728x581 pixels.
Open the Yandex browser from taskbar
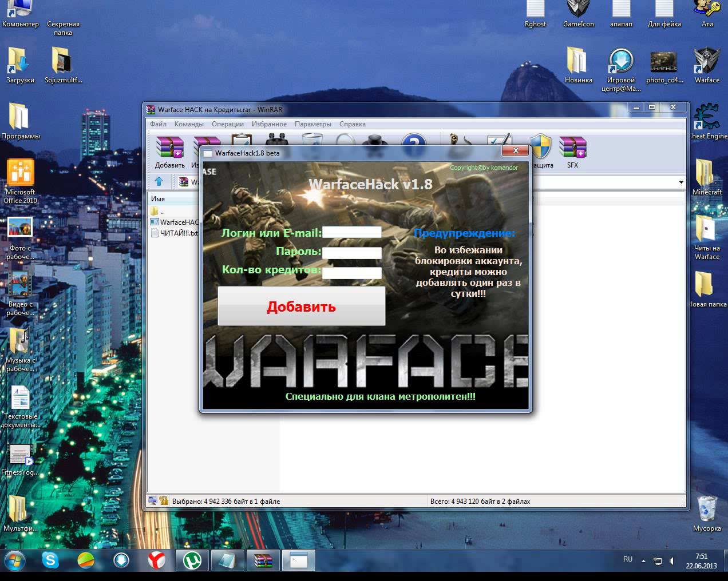point(156,560)
